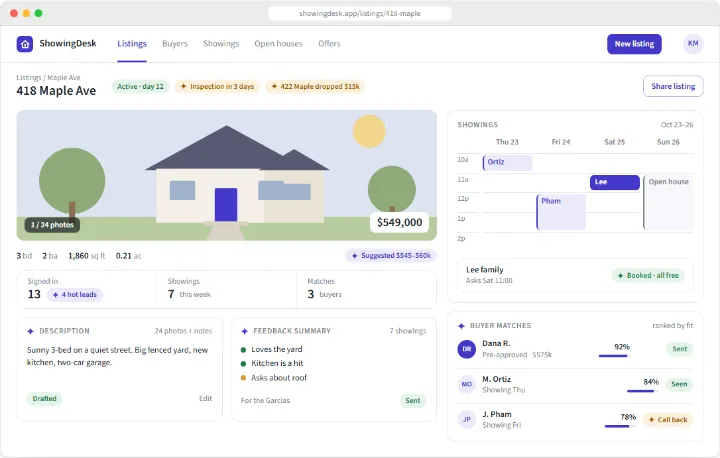Viewport: 720px width, 458px height.
Task: Switch to the Listings tab
Action: [x=132, y=44]
